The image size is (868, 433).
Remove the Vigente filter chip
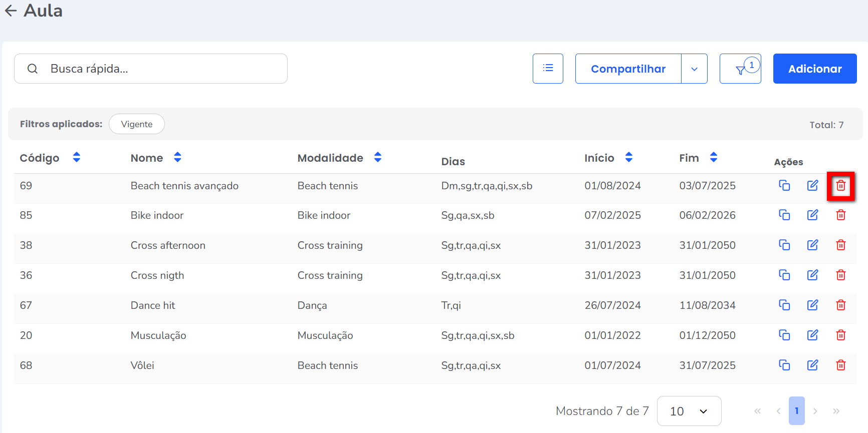tap(137, 124)
